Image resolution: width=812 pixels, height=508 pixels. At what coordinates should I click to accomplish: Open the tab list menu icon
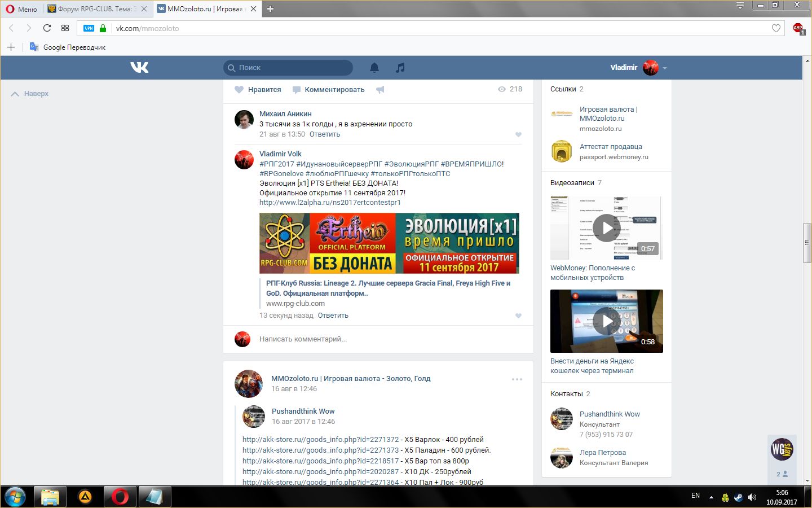point(740,6)
